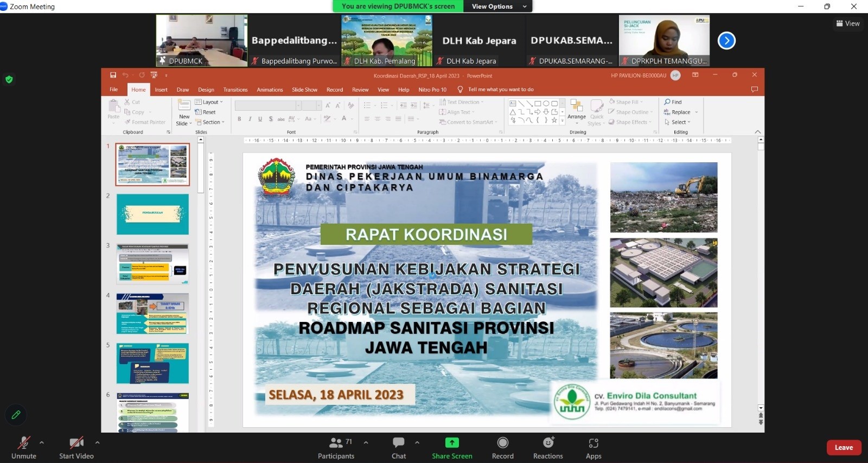Show next participants with the blue arrow
The height and width of the screenshot is (463, 868).
[726, 40]
